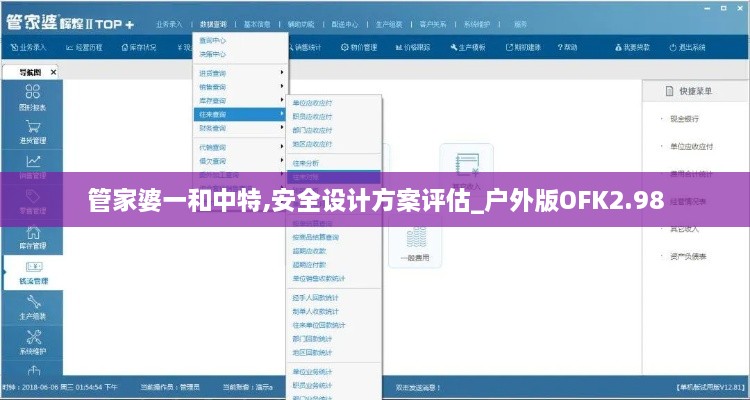Select 超期应收款 in the submenu
This screenshot has height=400, width=750.
[334, 251]
